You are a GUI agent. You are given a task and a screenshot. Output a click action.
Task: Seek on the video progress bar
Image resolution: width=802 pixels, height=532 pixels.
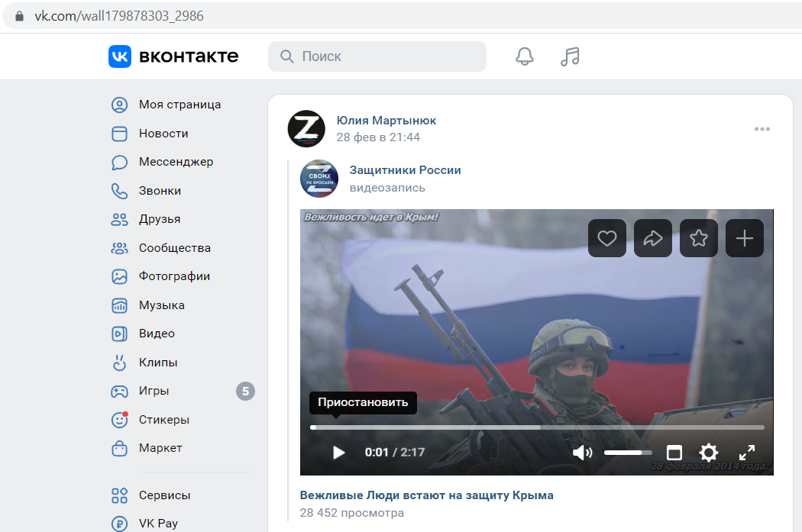(537, 427)
